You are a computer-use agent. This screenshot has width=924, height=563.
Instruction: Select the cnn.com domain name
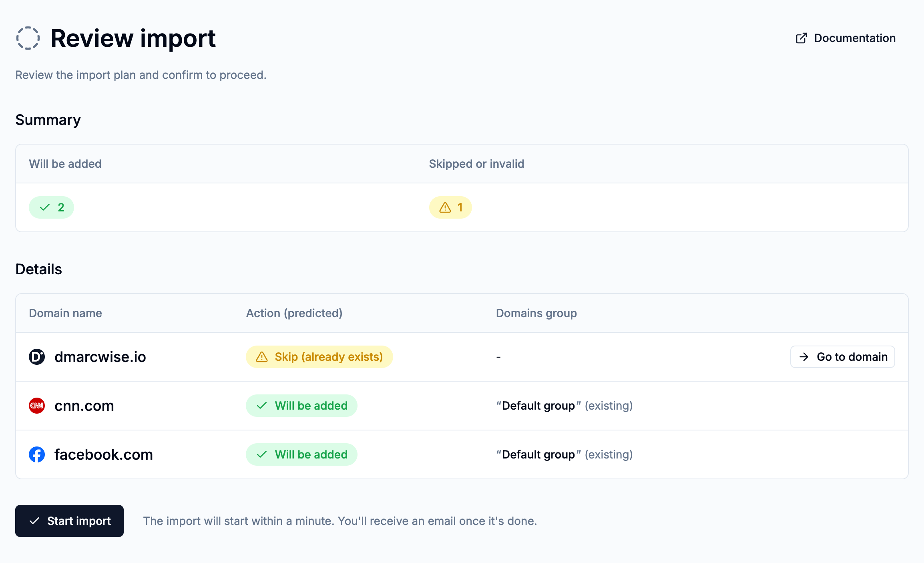pos(84,406)
